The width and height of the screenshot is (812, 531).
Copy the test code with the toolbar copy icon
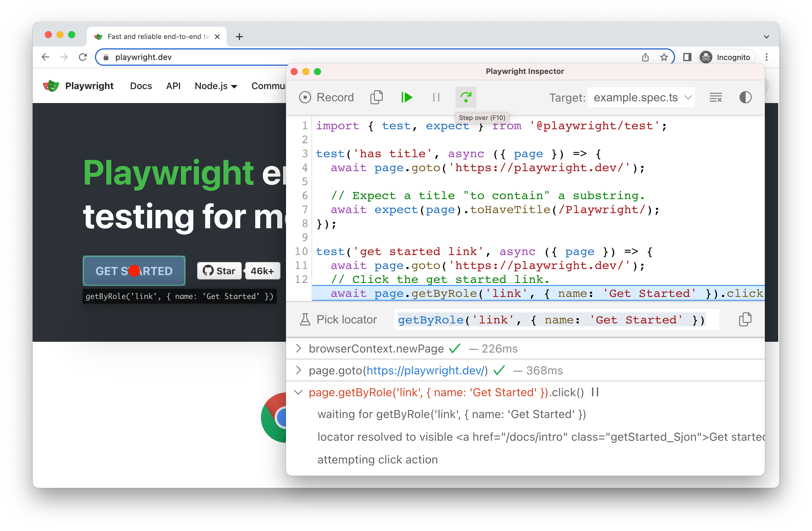point(376,98)
